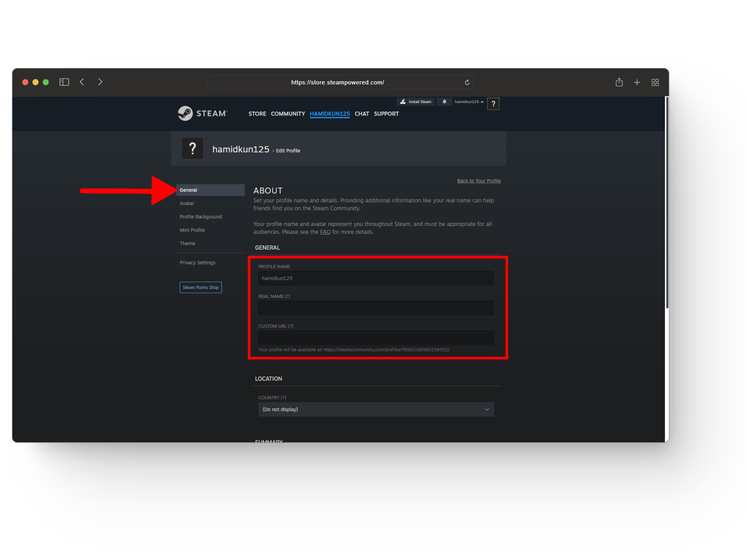The width and height of the screenshot is (747, 560).
Task: Click the Install Steam button
Action: coord(416,102)
